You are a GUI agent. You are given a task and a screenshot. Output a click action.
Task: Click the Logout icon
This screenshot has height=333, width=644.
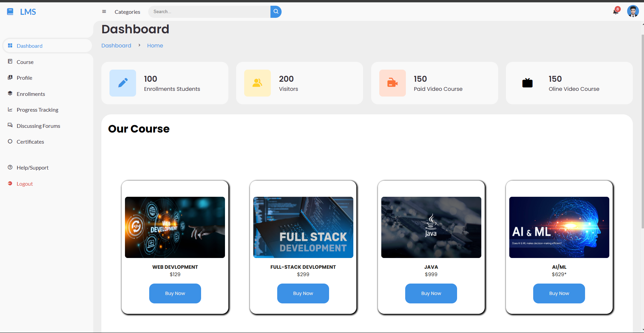tap(10, 183)
